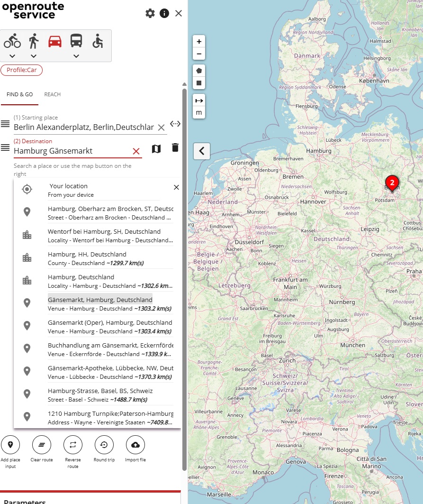
Task: Zoom in on the map
Action: 199,41
